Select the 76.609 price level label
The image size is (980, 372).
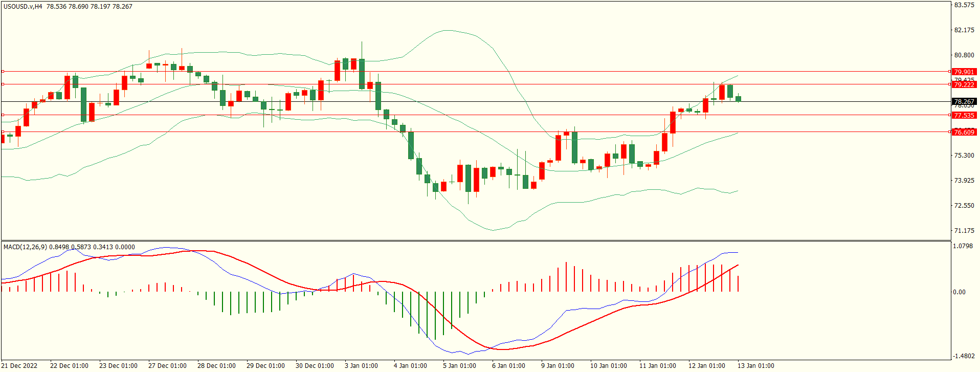click(964, 132)
